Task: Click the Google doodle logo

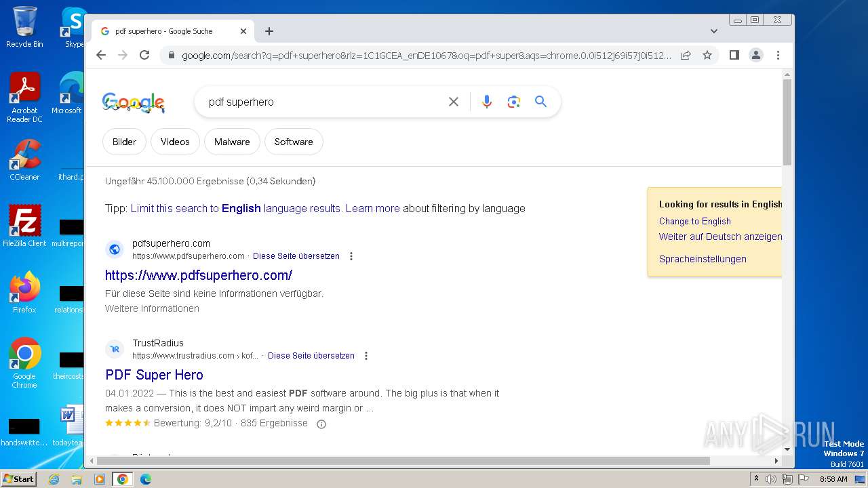Action: [x=134, y=102]
